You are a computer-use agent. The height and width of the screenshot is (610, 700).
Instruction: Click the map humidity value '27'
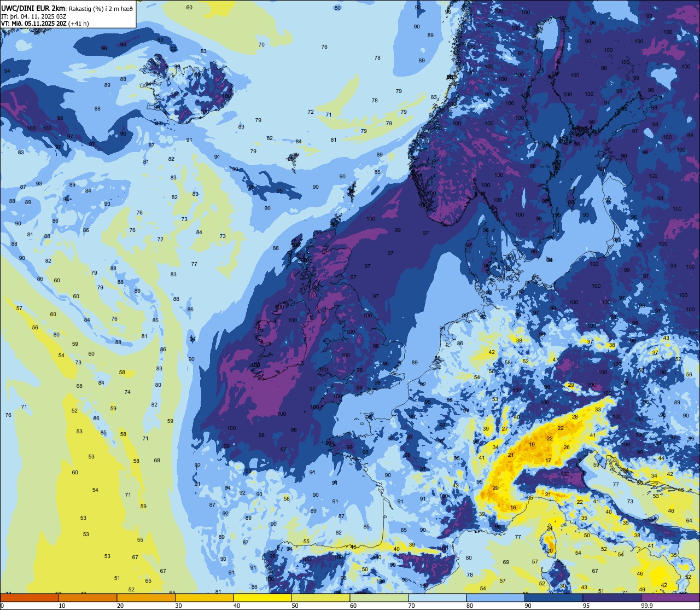(x=505, y=429)
